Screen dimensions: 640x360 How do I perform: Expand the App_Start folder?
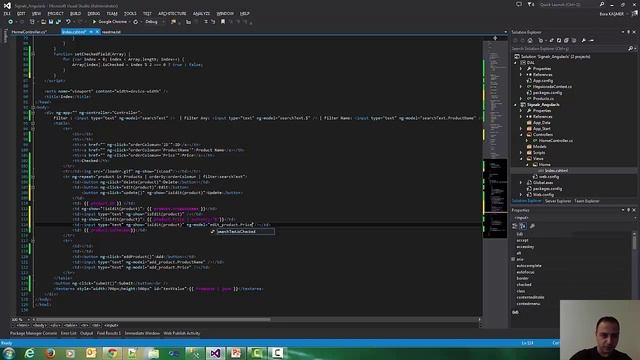521,129
